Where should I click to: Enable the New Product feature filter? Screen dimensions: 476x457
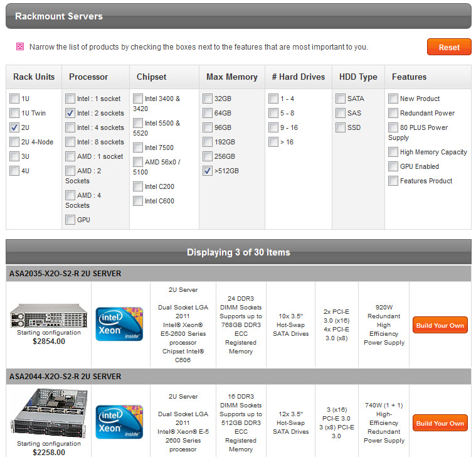point(393,99)
